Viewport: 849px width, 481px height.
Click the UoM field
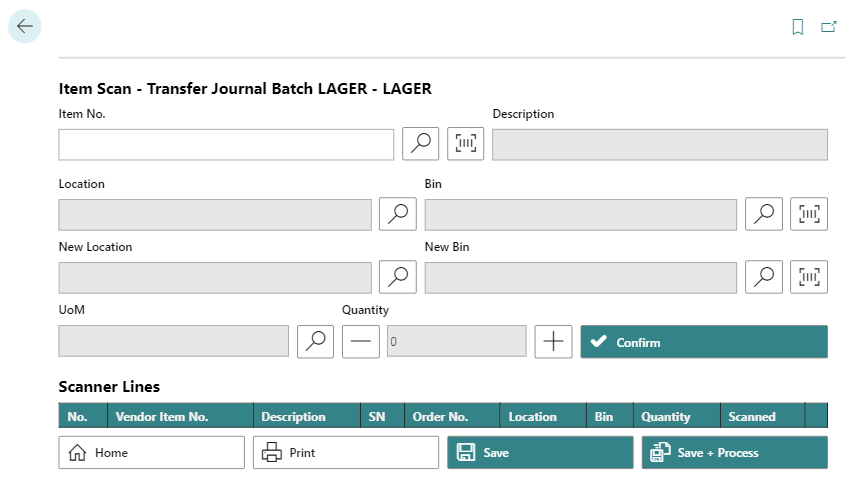pos(173,341)
